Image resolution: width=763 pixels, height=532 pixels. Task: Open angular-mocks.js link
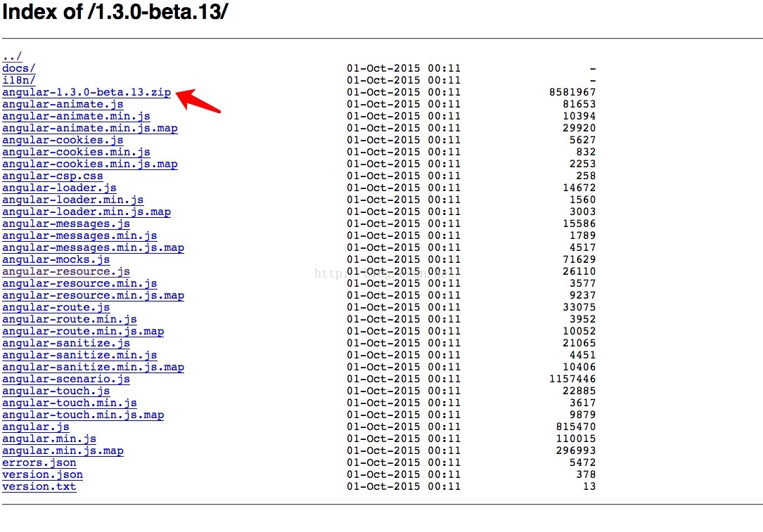(56, 260)
